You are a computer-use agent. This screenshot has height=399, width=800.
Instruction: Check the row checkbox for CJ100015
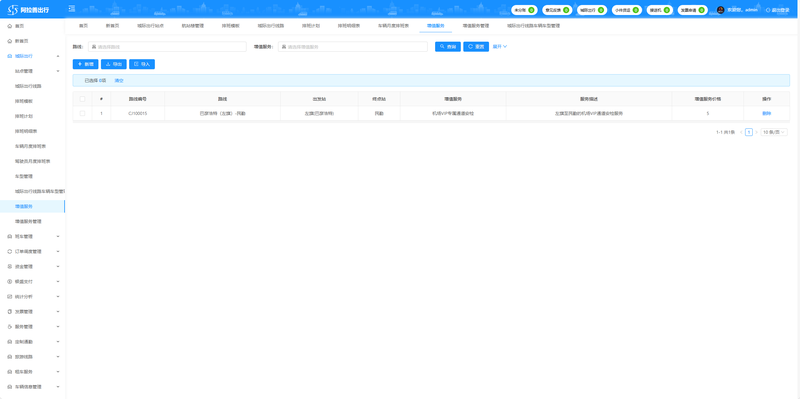click(x=82, y=113)
